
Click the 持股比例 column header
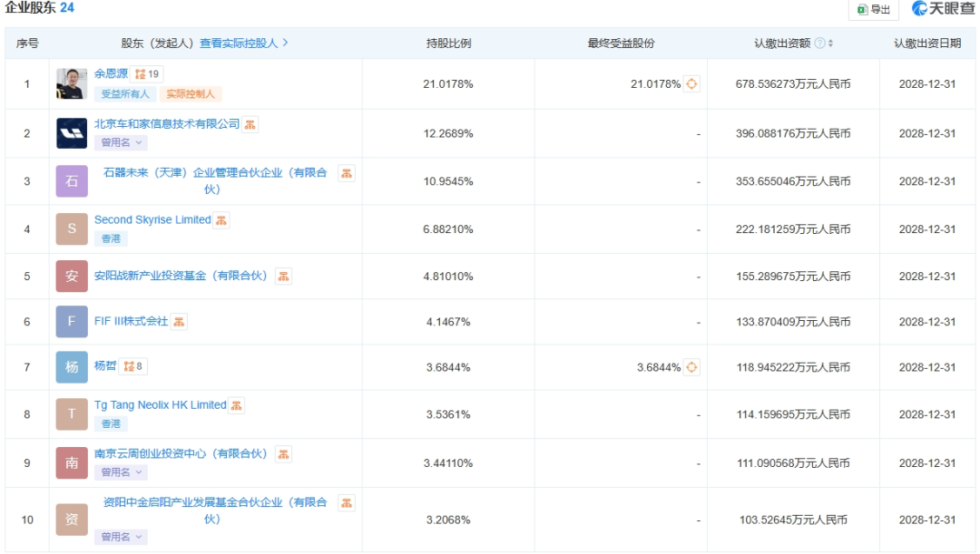[449, 44]
